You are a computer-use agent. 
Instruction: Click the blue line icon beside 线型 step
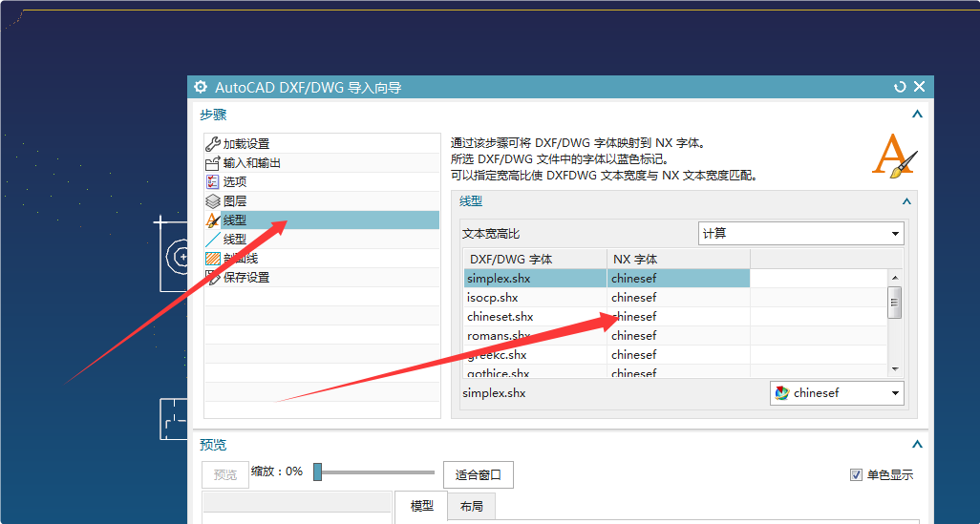coord(212,240)
